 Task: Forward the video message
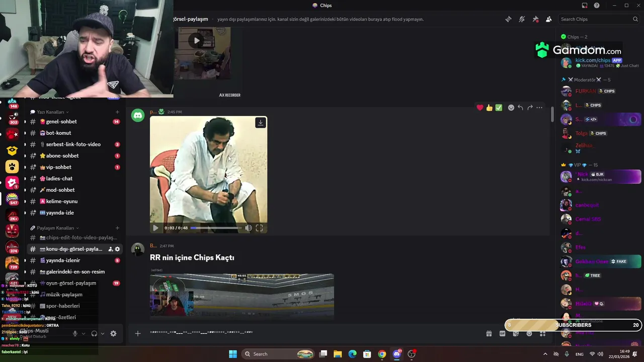pyautogui.click(x=530, y=108)
